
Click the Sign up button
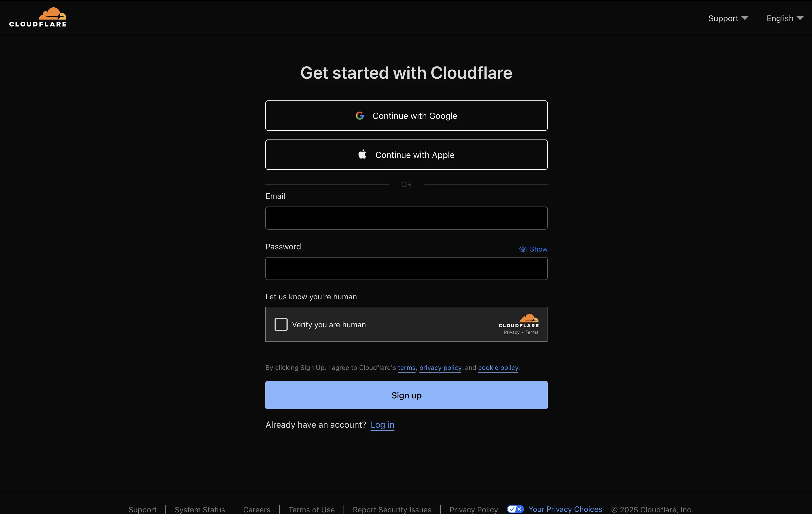click(406, 395)
